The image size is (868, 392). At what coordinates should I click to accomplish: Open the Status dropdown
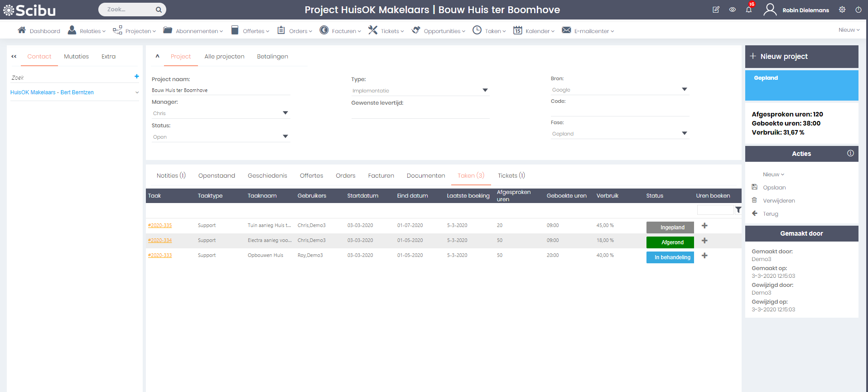point(221,137)
